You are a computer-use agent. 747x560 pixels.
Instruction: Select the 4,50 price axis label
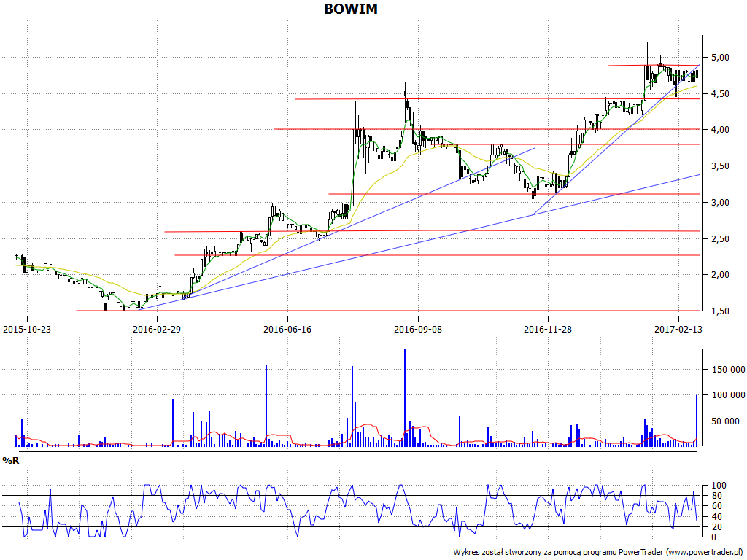point(720,94)
